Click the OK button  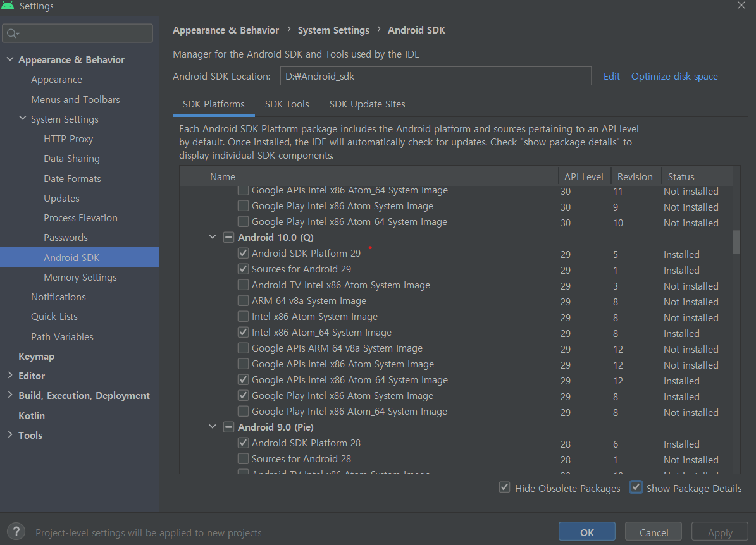586,532
